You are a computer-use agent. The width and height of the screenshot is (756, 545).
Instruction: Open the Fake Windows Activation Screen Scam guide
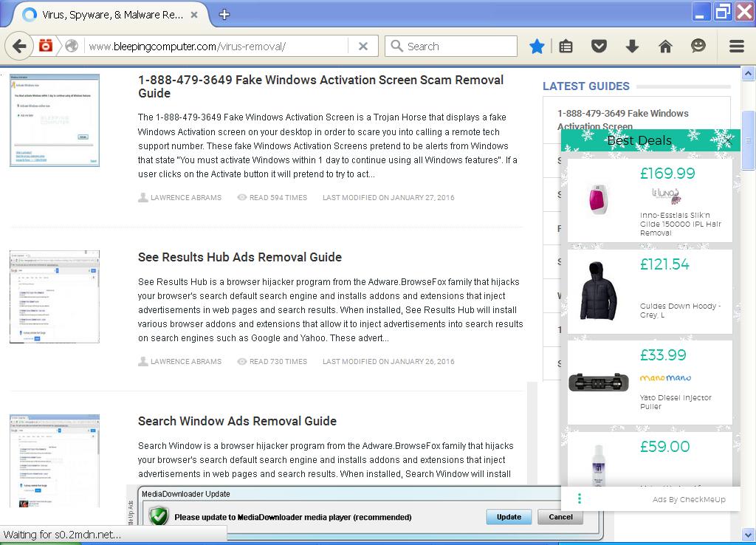[x=320, y=86]
